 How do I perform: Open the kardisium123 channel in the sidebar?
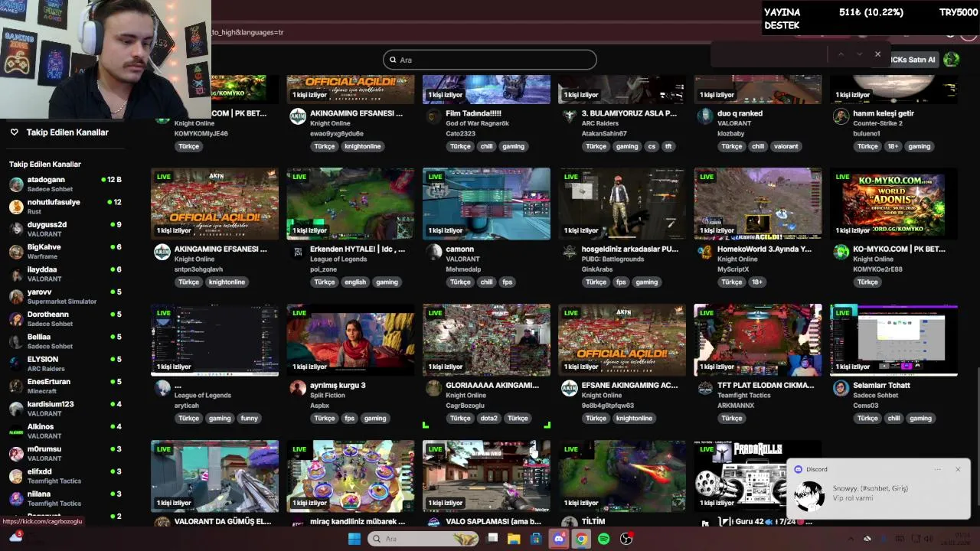(65, 408)
